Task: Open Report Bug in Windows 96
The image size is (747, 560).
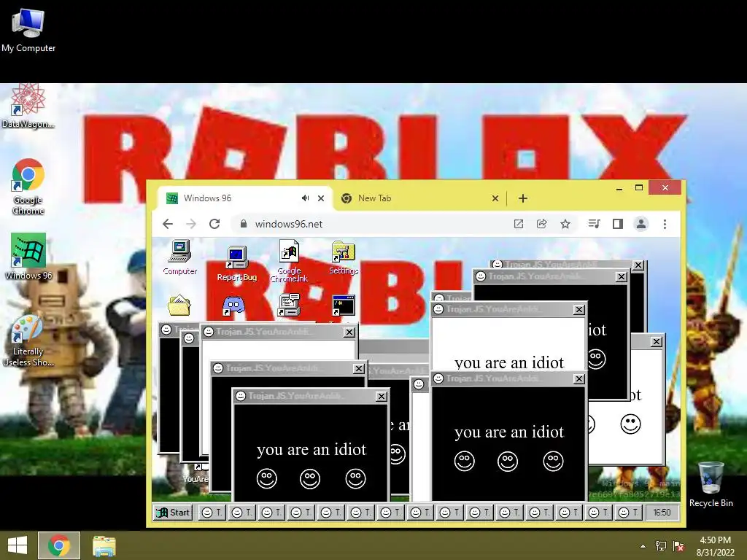Action: tap(237, 263)
